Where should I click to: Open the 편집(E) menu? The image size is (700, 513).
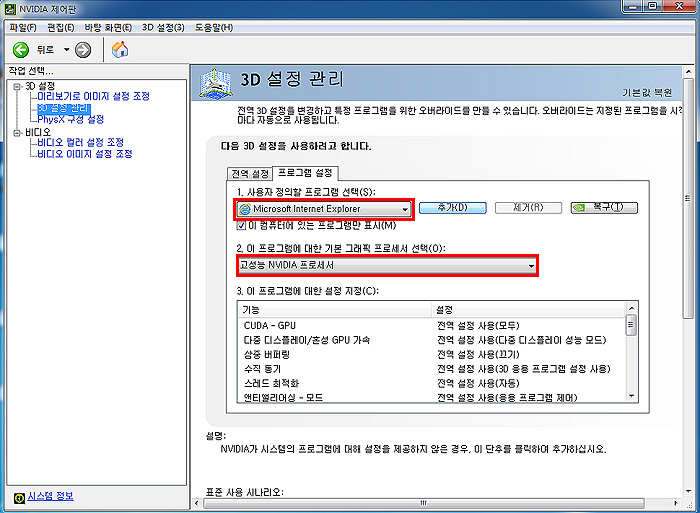pyautogui.click(x=61, y=28)
